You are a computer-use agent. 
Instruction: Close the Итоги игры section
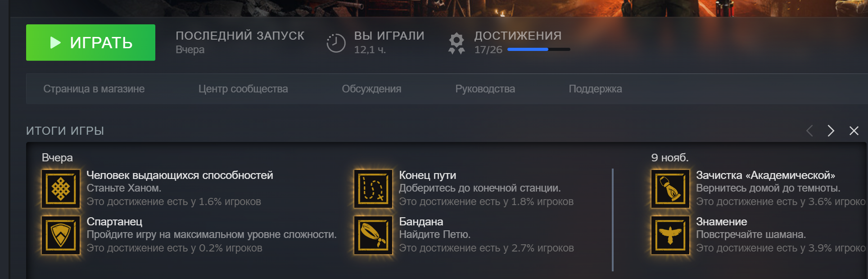[x=854, y=131]
